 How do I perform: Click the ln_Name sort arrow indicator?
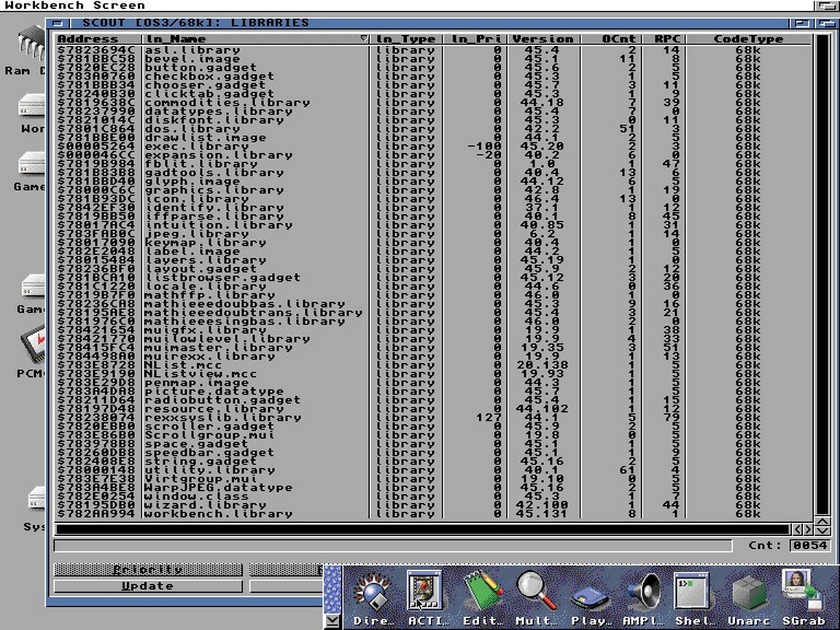coord(364,39)
